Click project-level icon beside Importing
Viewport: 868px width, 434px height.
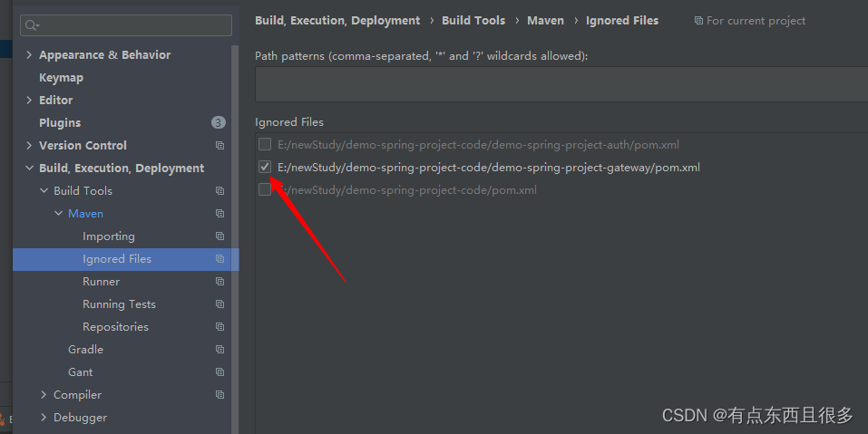click(219, 236)
